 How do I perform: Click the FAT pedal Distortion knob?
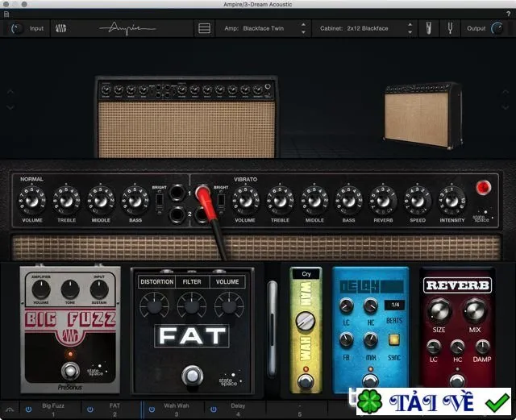pos(154,306)
